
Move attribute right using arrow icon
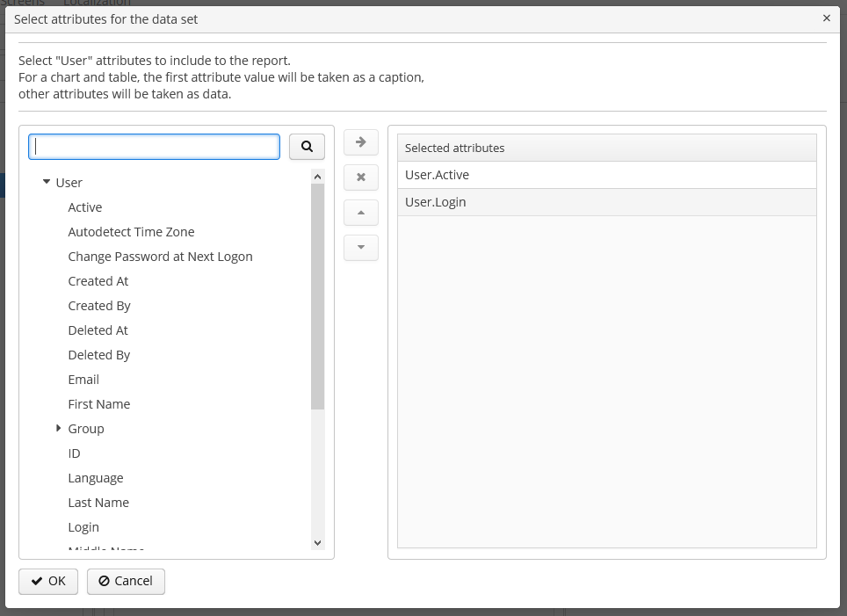(360, 141)
